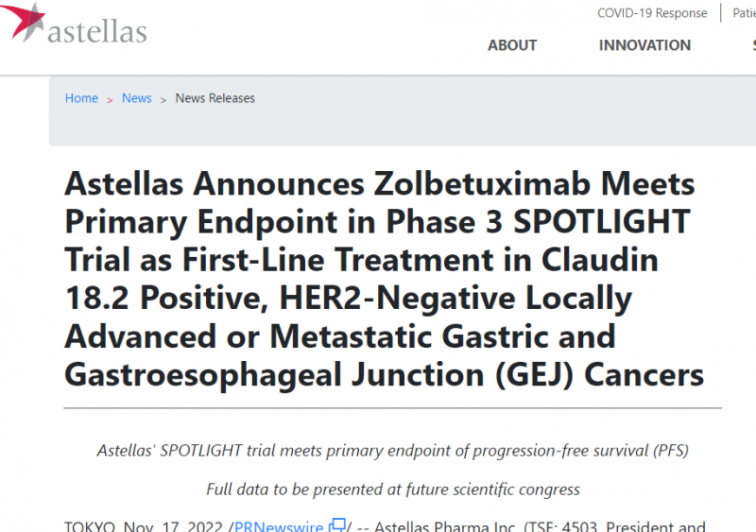Open the ABOUT menu
756x532 pixels.
click(x=512, y=45)
